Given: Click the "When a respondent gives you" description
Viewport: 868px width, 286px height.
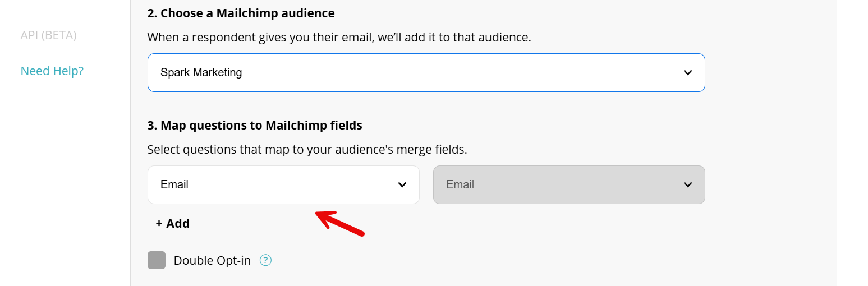Looking at the screenshot, I should pos(339,38).
